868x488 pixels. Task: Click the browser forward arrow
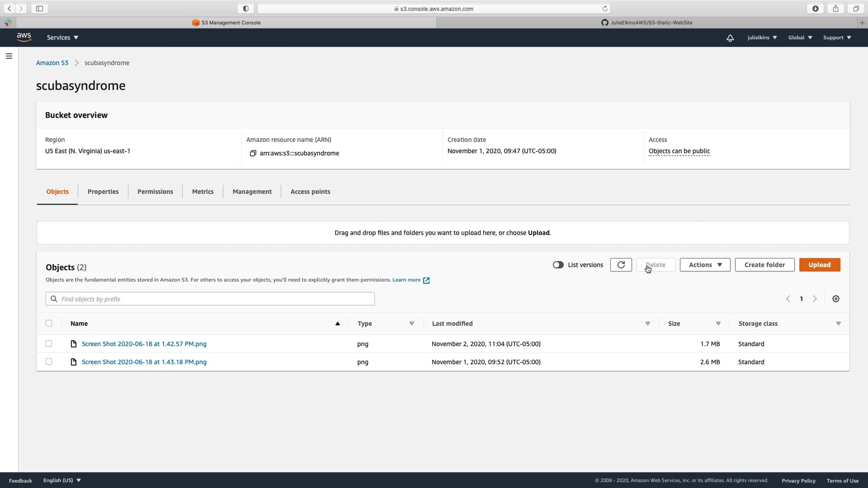(21, 8)
